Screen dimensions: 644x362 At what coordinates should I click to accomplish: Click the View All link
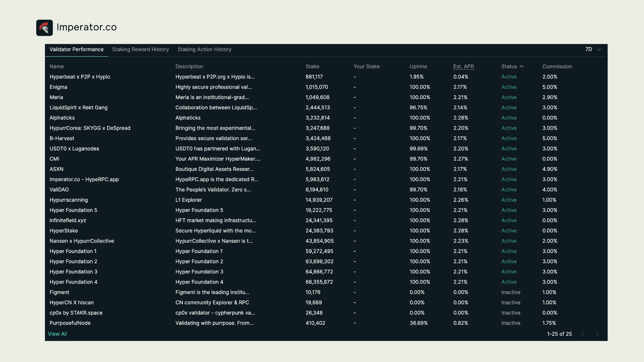(57, 334)
